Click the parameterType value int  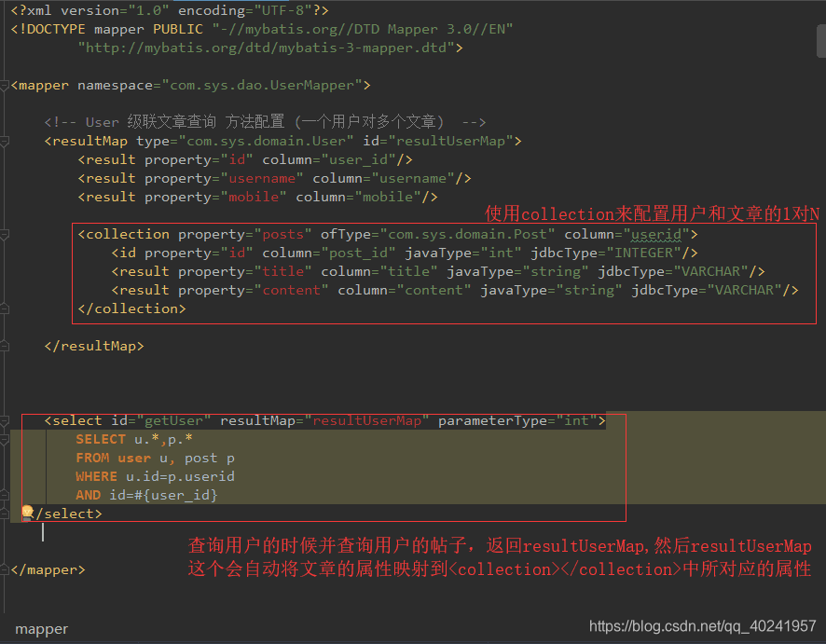(576, 420)
